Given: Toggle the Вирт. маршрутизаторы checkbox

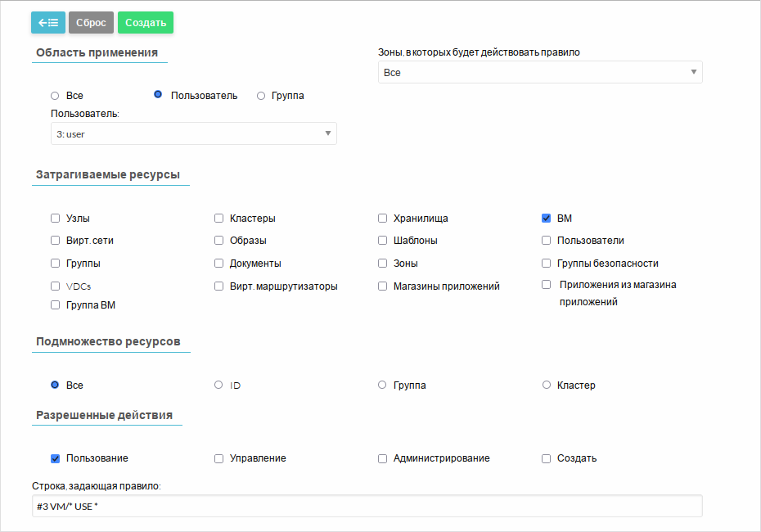Looking at the screenshot, I should pos(219,286).
